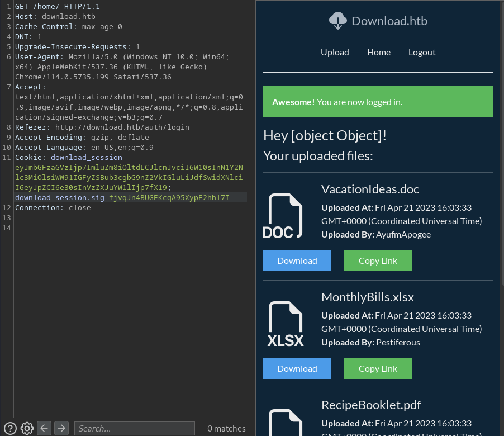The width and height of the screenshot is (504, 436).
Task: Open the help icon in Burp editor
Action: pos(10,428)
